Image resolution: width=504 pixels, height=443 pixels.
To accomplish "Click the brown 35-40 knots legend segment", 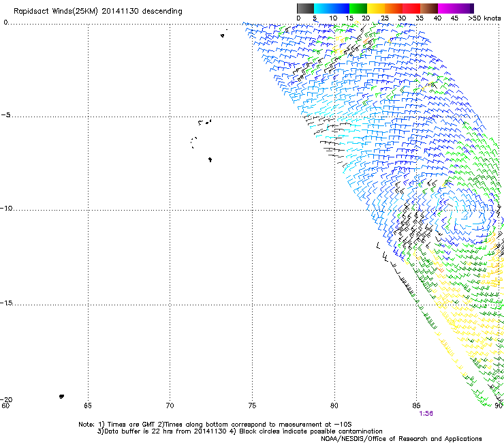I will (429, 8).
